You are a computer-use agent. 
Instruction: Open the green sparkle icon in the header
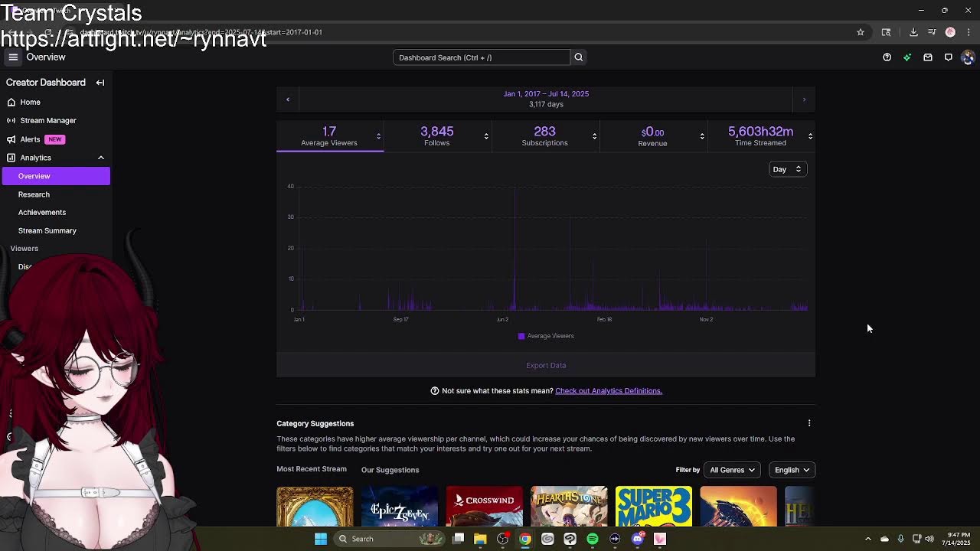(907, 57)
